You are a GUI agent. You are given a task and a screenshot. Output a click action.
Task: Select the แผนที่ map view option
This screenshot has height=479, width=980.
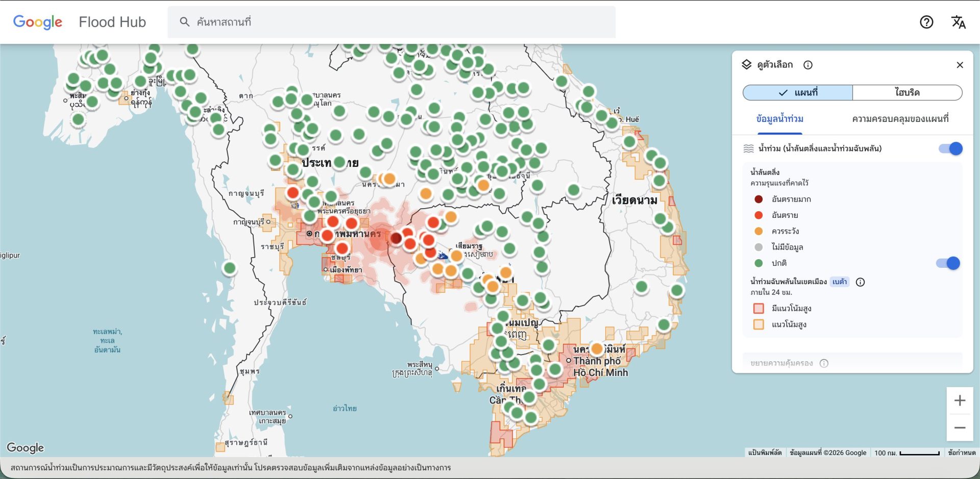click(x=798, y=92)
